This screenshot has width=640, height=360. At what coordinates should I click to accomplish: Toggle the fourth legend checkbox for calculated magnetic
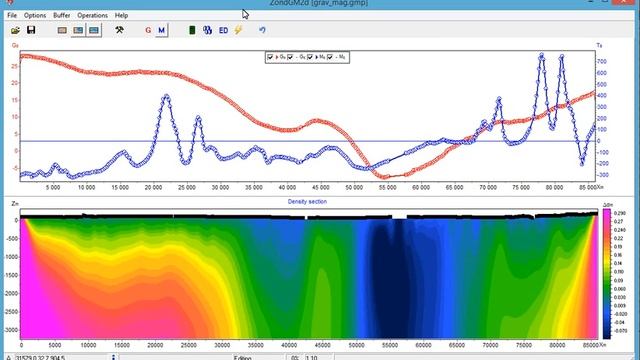[330, 57]
